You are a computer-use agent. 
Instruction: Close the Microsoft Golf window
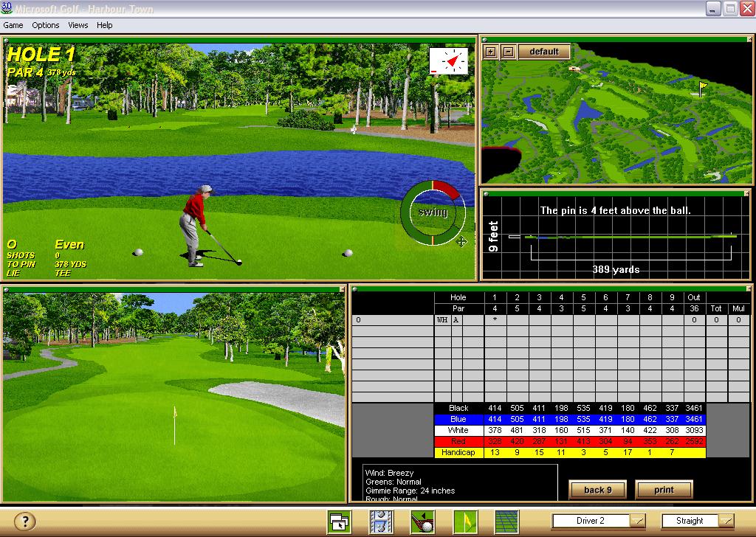[747, 9]
